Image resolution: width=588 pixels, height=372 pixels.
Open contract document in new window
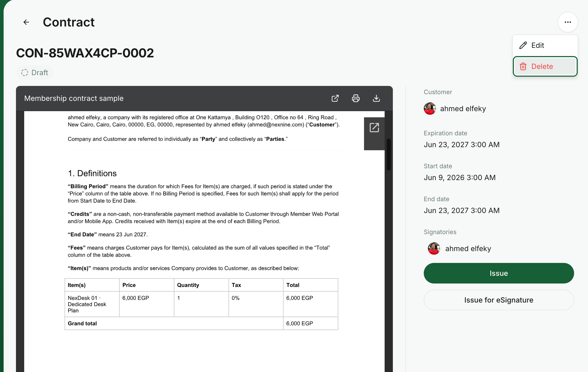[335, 98]
